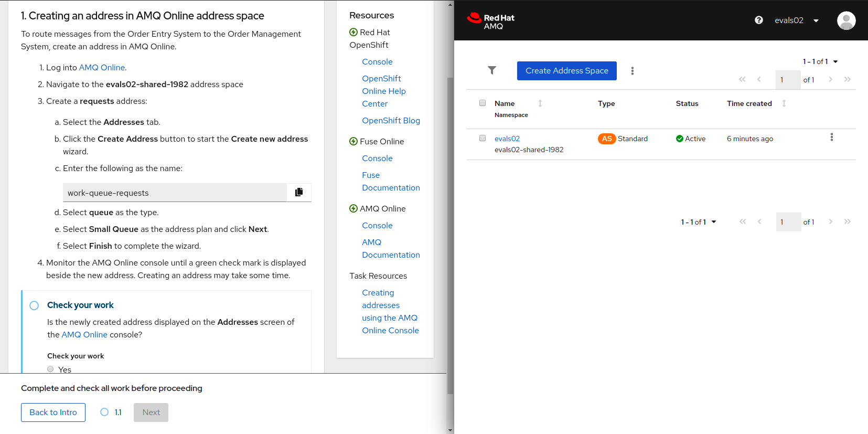Click the evals02-shared-1982 namespace text
This screenshot has height=434, width=868.
click(x=529, y=150)
